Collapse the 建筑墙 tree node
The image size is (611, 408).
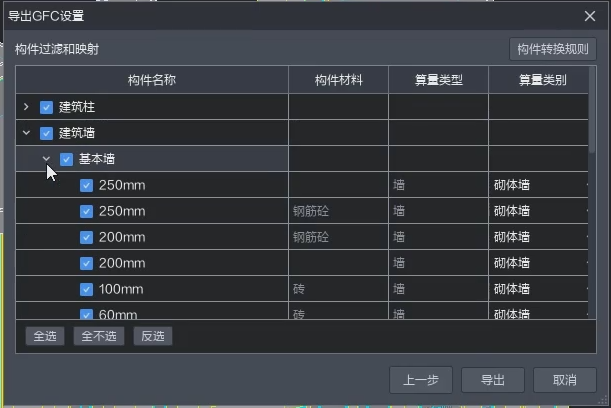(26, 133)
